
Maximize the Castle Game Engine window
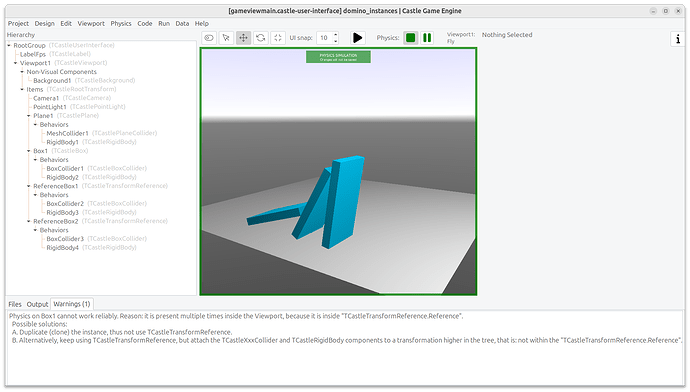(666, 11)
